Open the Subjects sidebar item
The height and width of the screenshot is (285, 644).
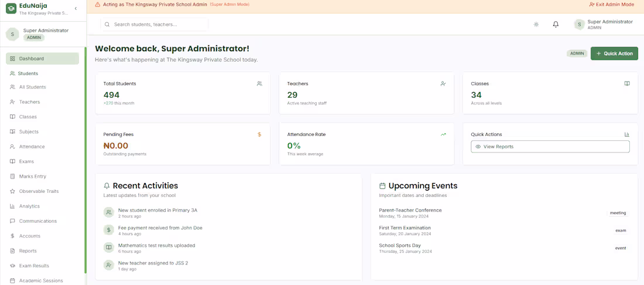point(42,131)
